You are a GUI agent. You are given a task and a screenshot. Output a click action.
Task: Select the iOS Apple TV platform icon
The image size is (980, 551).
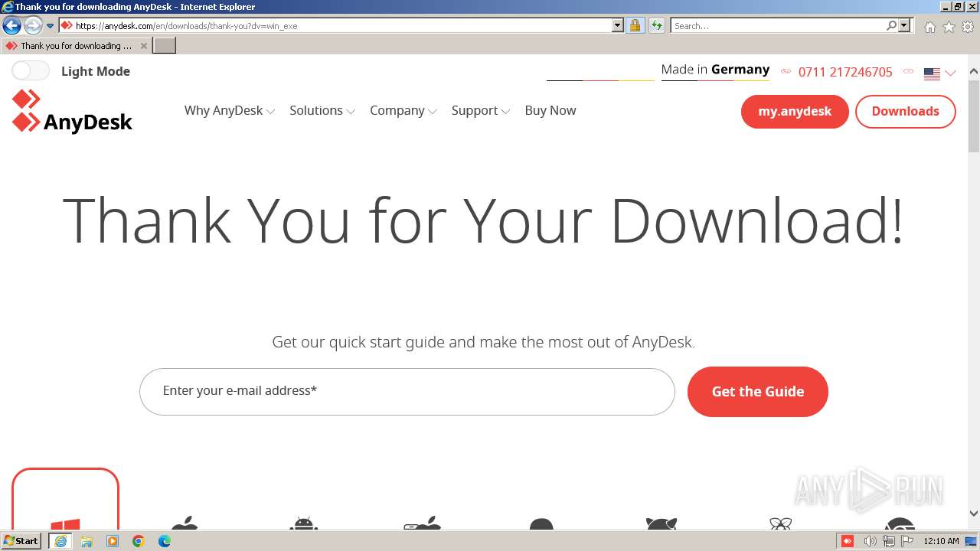tap(423, 523)
